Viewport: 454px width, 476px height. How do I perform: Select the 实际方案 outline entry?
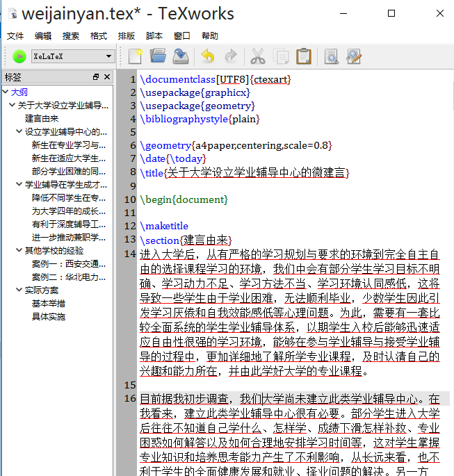pyautogui.click(x=42, y=290)
